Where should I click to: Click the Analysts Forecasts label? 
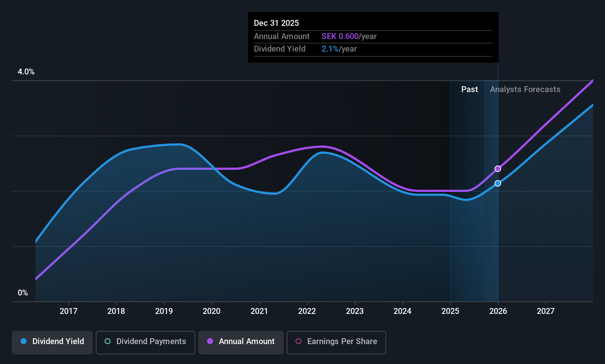click(525, 90)
